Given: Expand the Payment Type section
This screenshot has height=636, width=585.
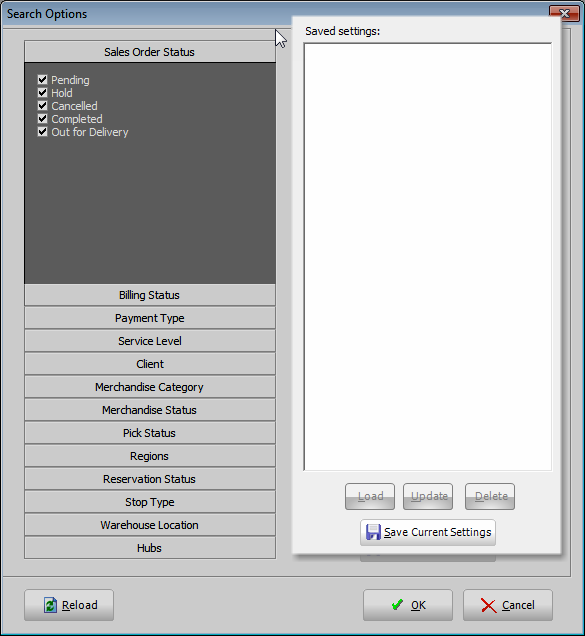Looking at the screenshot, I should pyautogui.click(x=150, y=318).
